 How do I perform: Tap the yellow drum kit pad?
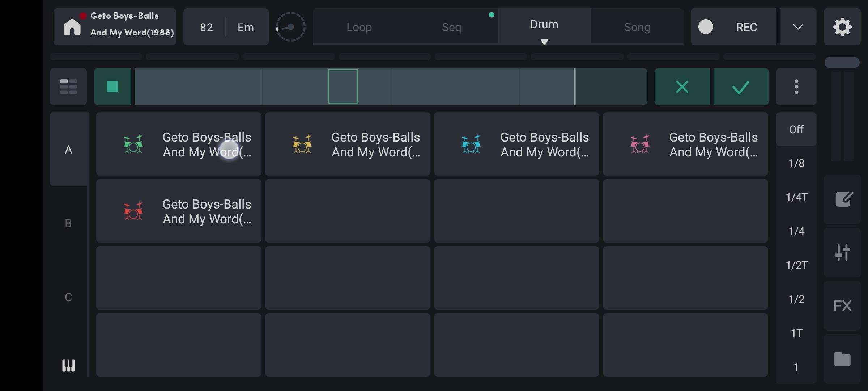pos(348,144)
